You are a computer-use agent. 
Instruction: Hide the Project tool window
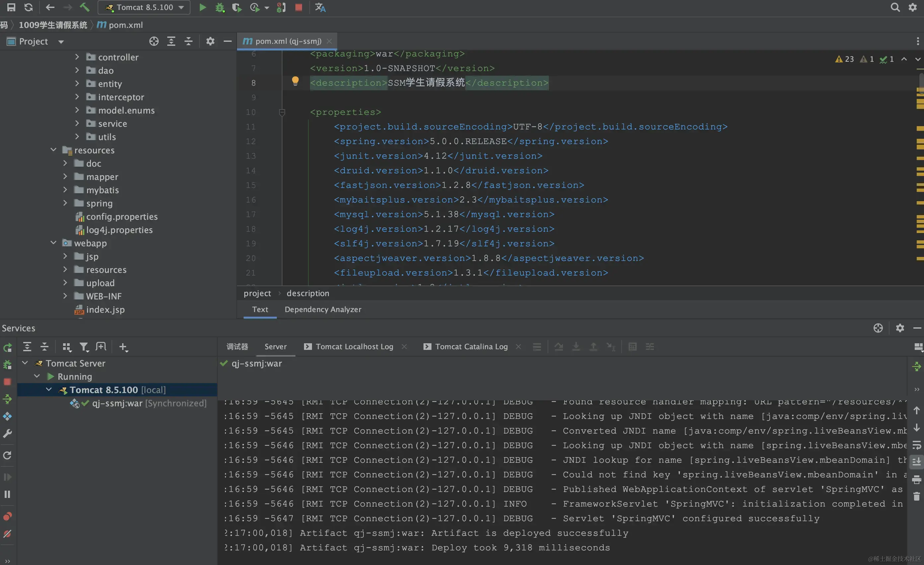[x=227, y=41]
